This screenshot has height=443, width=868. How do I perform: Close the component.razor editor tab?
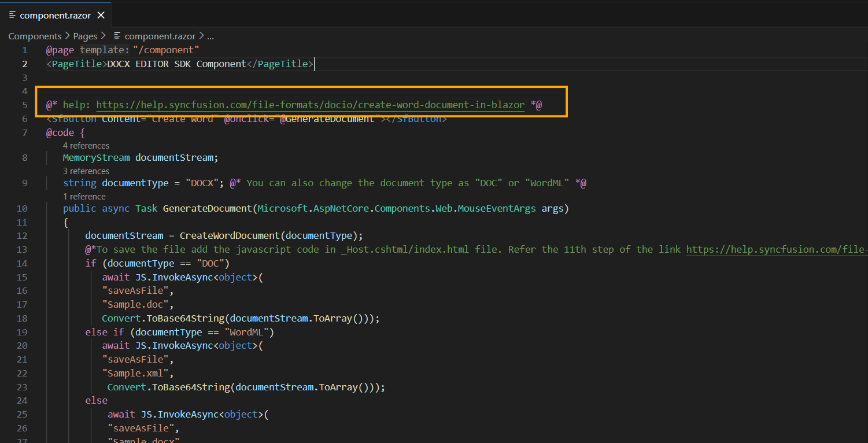[x=101, y=15]
